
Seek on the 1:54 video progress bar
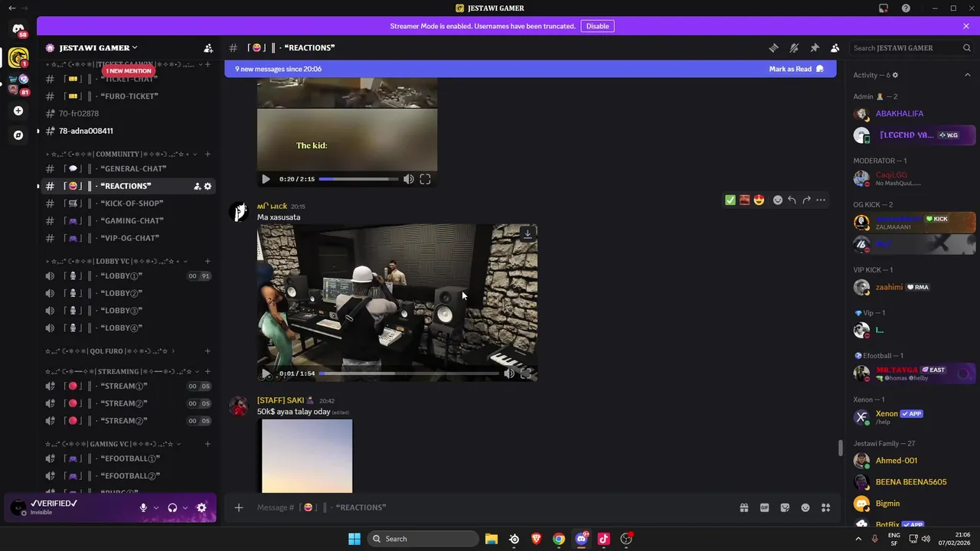click(408, 373)
